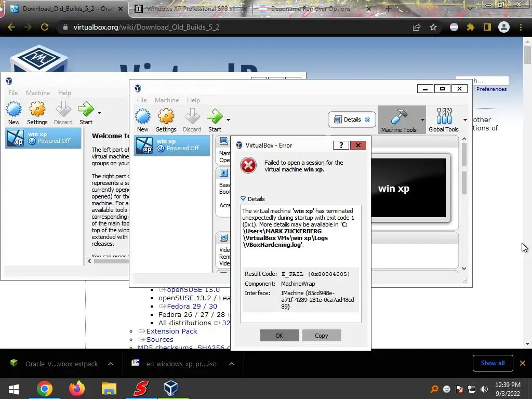The width and height of the screenshot is (532, 399).
Task: Click volume speaker icon in system tray
Action: (x=484, y=389)
